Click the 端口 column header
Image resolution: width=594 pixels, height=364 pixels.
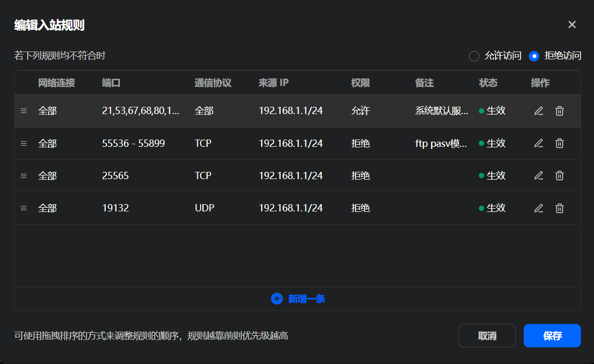tap(112, 83)
